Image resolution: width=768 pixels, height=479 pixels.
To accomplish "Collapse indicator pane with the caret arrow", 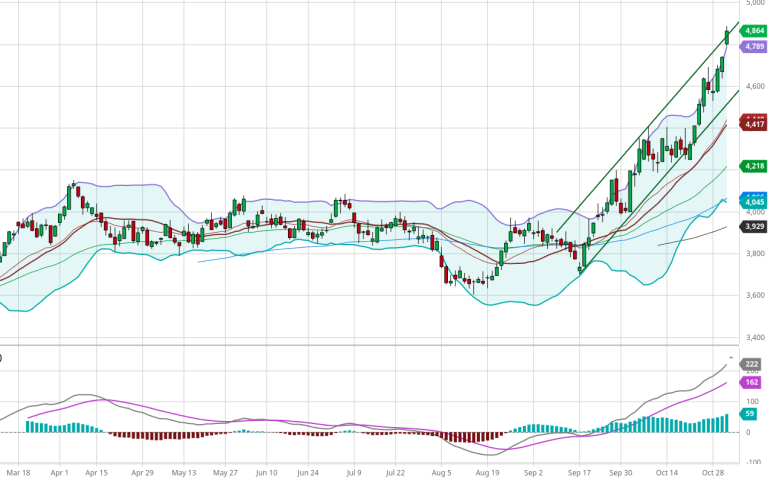I will coord(731,357).
